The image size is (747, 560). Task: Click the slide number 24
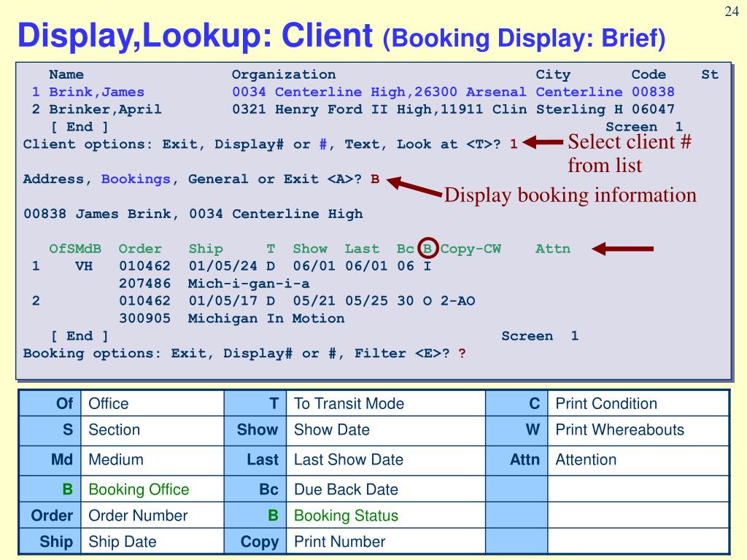pos(731,12)
